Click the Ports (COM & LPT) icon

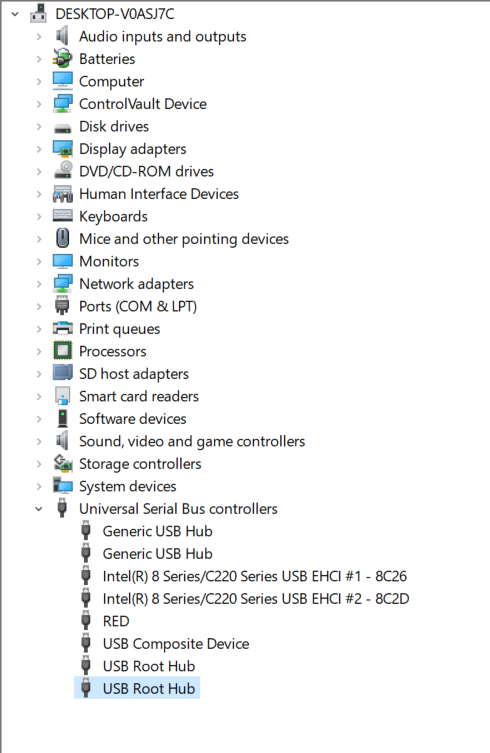[x=62, y=306]
